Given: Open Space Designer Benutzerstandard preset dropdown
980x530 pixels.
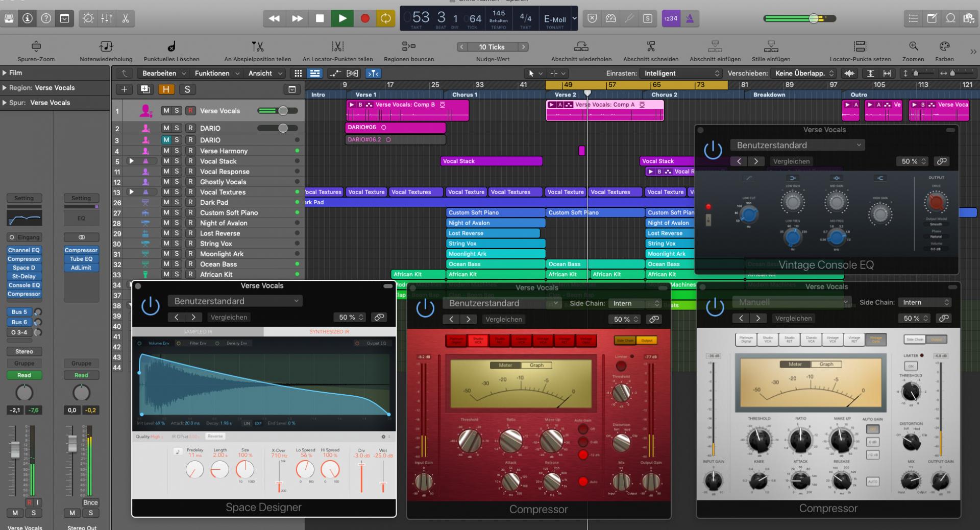Looking at the screenshot, I should (x=235, y=301).
